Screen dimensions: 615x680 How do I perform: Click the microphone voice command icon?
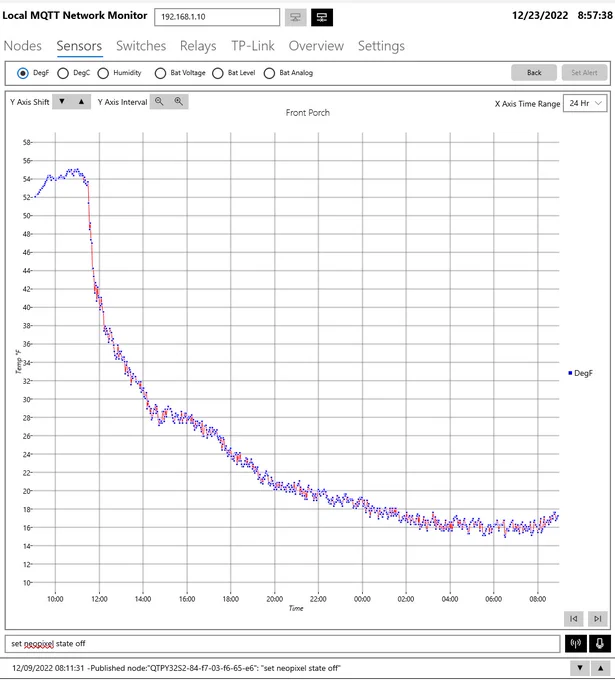(599, 644)
